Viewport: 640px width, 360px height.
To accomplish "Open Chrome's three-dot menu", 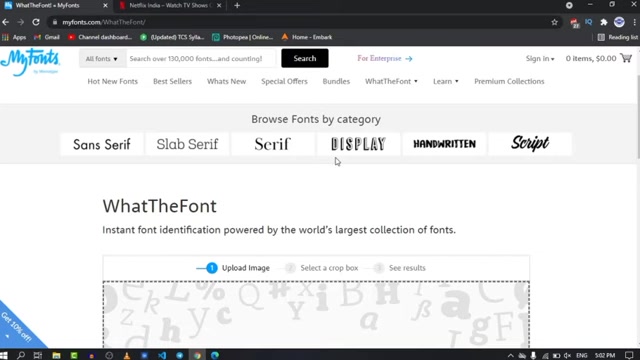I will coord(634,22).
